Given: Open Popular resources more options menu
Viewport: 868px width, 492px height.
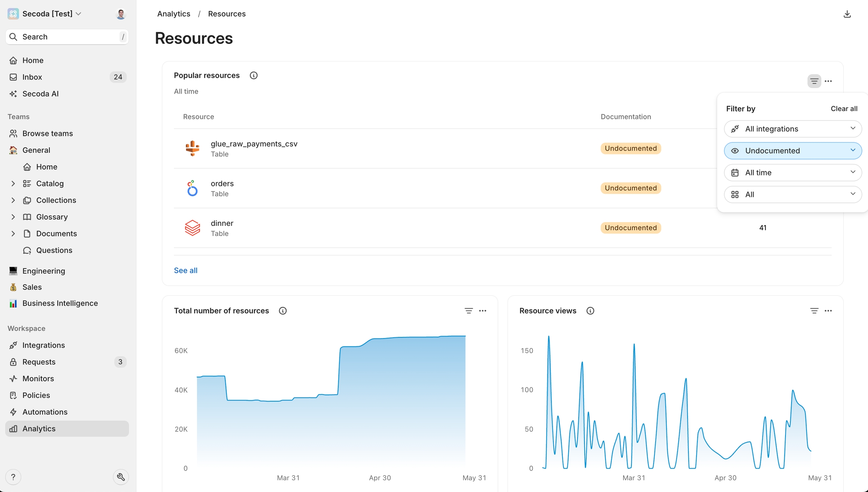Looking at the screenshot, I should pos(828,81).
